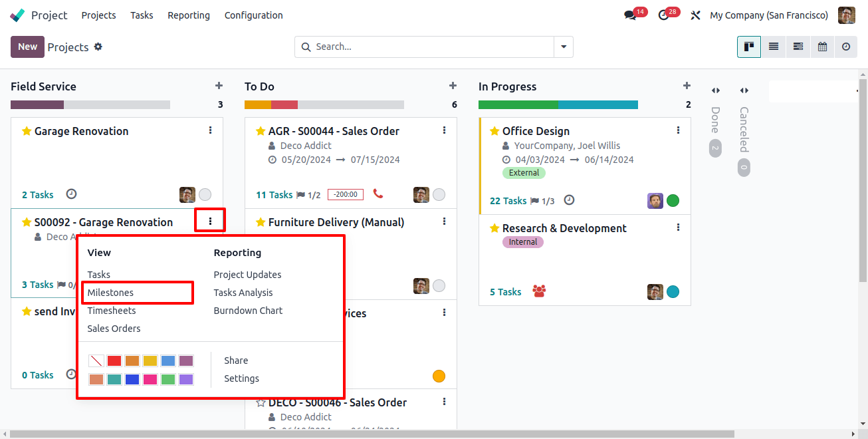Open kebab menu on Research & Development card

pos(679,227)
